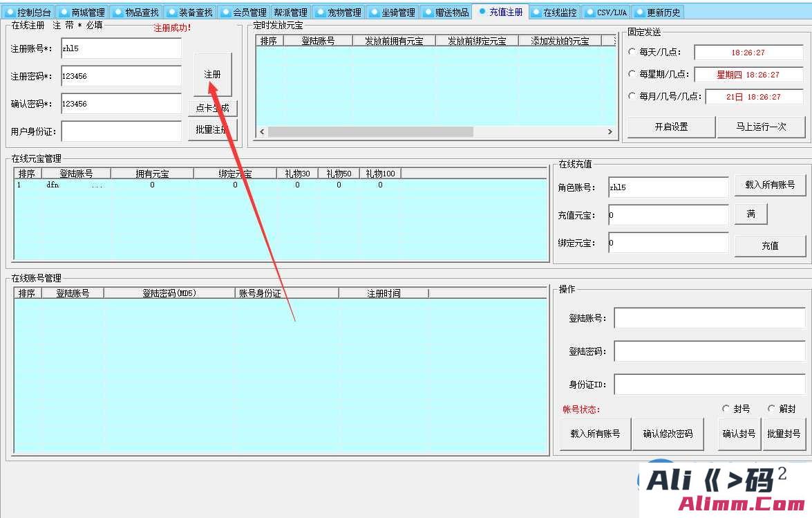Focus the 注册密码 input field
The width and height of the screenshot is (812, 518).
121,76
